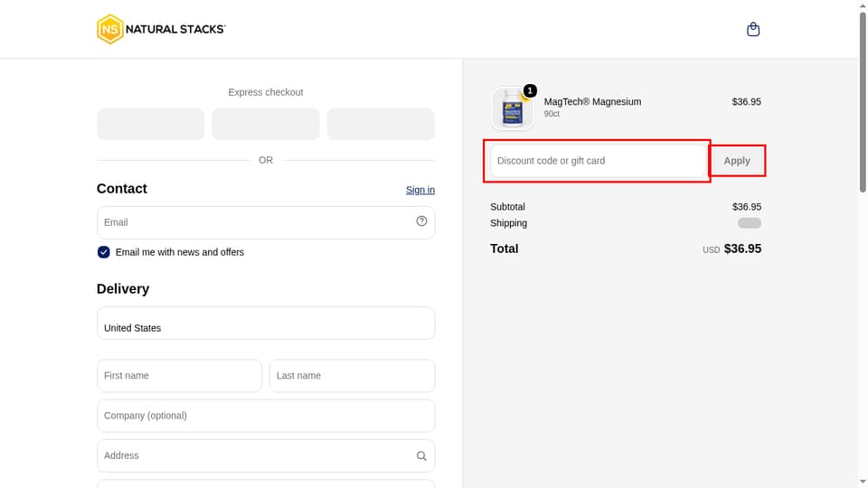Click the Email input field
Image resolution: width=868 pixels, height=488 pixels.
[266, 222]
